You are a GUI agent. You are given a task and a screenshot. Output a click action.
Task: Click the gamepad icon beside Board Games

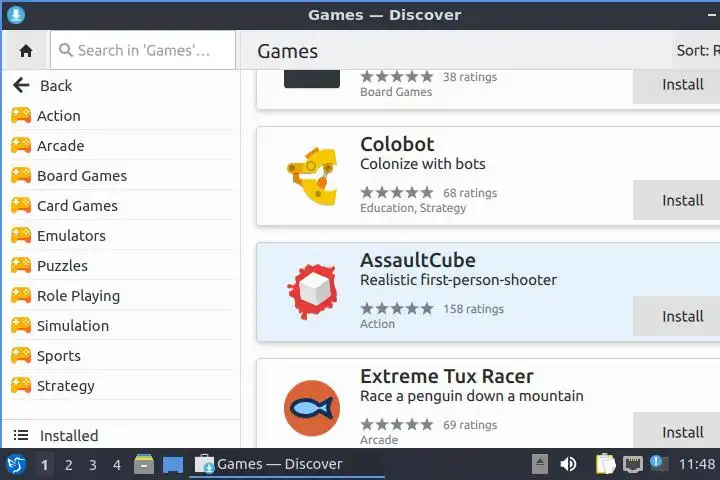click(x=21, y=175)
